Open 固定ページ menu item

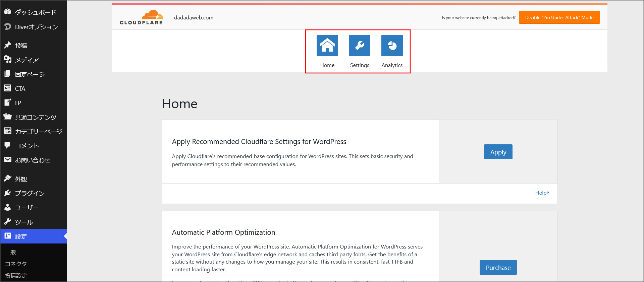(x=34, y=74)
